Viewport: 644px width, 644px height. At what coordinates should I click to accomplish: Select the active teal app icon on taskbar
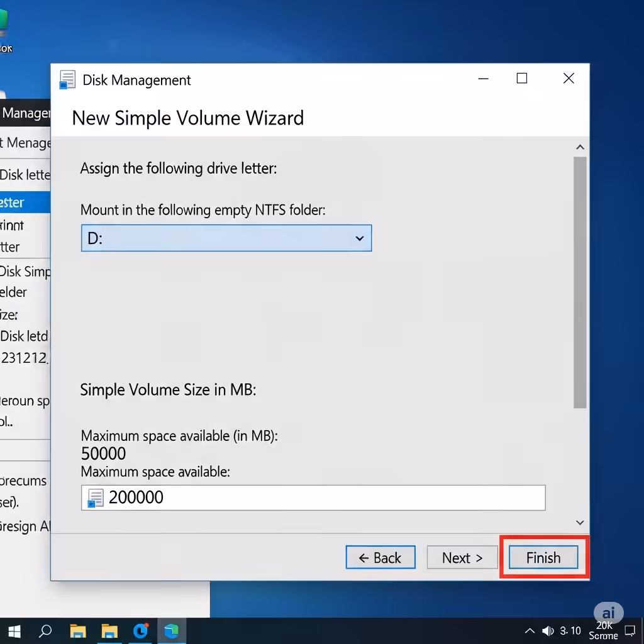tap(171, 630)
